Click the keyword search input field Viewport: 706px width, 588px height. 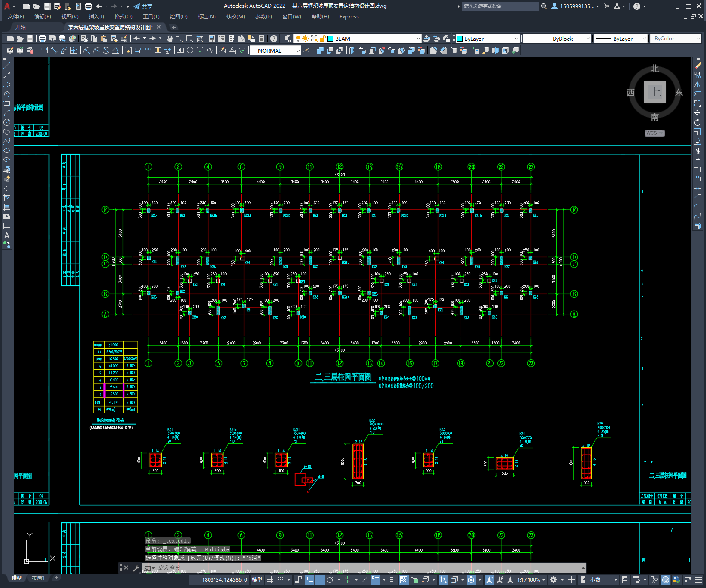(500, 6)
